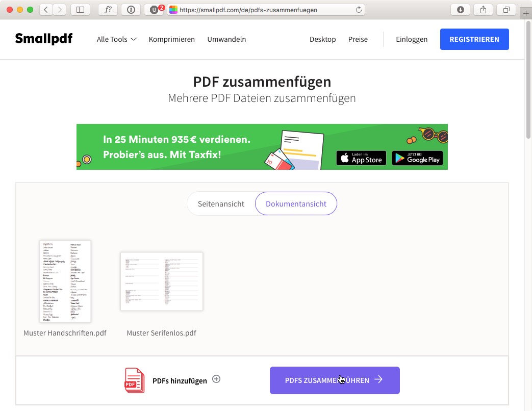This screenshot has width=532, height=411.
Task: Click the plus circle next to PDFs hinzufügen
Action: 216,379
